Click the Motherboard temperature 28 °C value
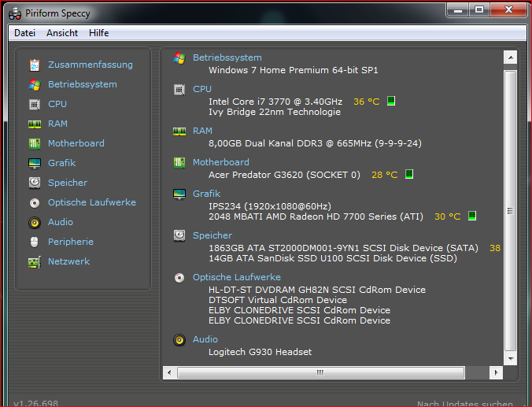Image resolution: width=532 pixels, height=407 pixels. [384, 175]
